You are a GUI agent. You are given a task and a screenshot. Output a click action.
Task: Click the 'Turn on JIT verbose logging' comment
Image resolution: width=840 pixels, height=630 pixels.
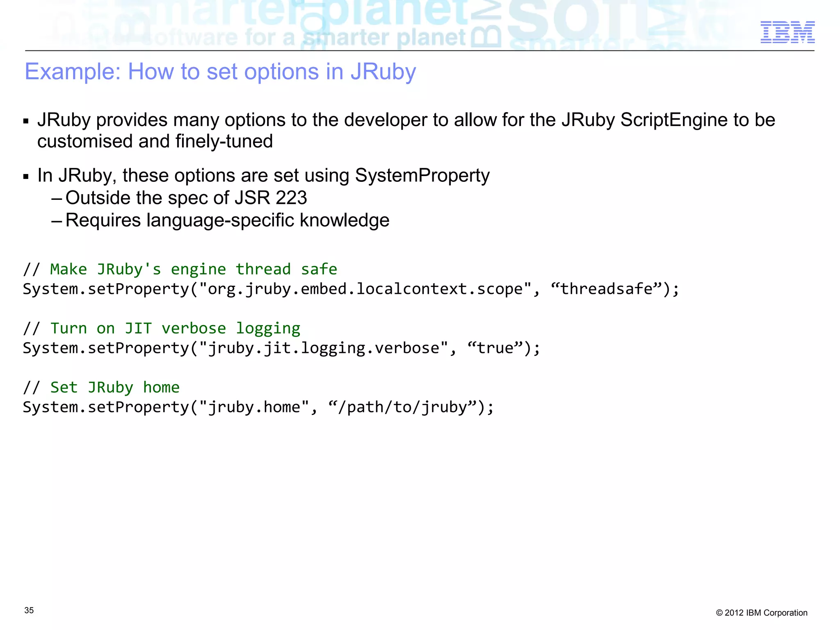[x=162, y=328]
